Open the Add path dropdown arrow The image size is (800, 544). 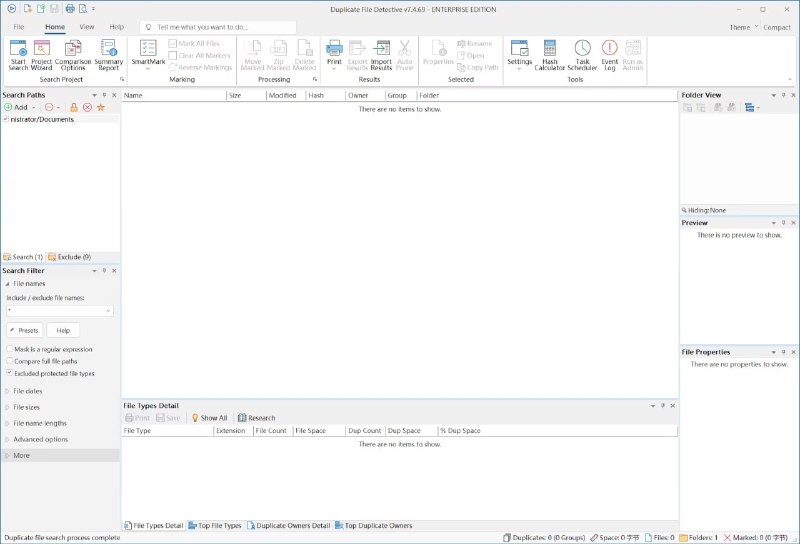[34, 108]
